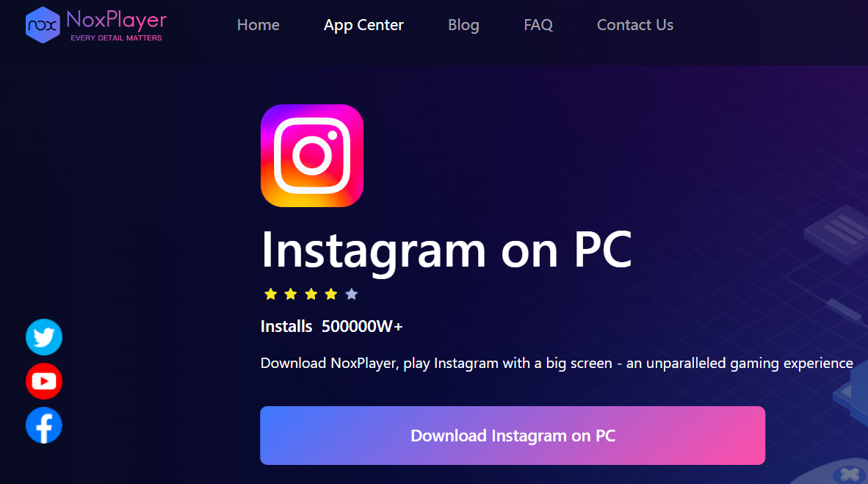This screenshot has height=484, width=868.
Task: Select the second rating star
Action: (291, 294)
